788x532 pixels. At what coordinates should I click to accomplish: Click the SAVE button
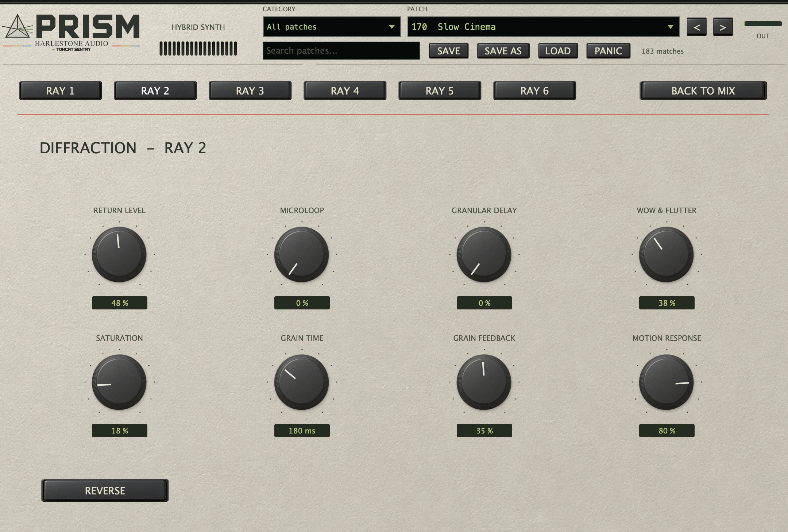point(448,51)
